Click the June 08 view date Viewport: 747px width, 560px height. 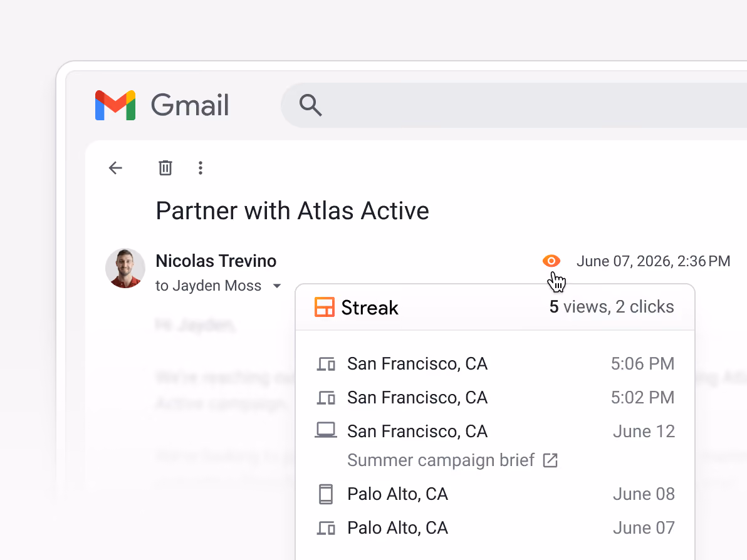(644, 494)
